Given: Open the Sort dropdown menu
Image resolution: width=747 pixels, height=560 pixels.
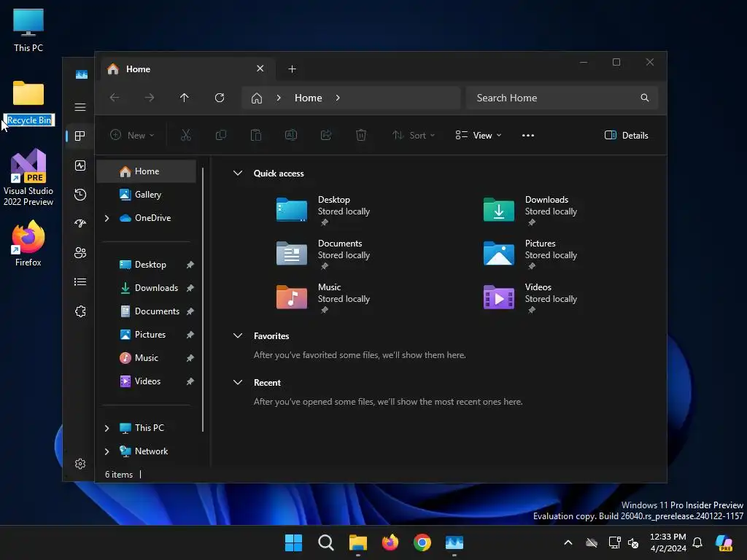Looking at the screenshot, I should coord(414,135).
